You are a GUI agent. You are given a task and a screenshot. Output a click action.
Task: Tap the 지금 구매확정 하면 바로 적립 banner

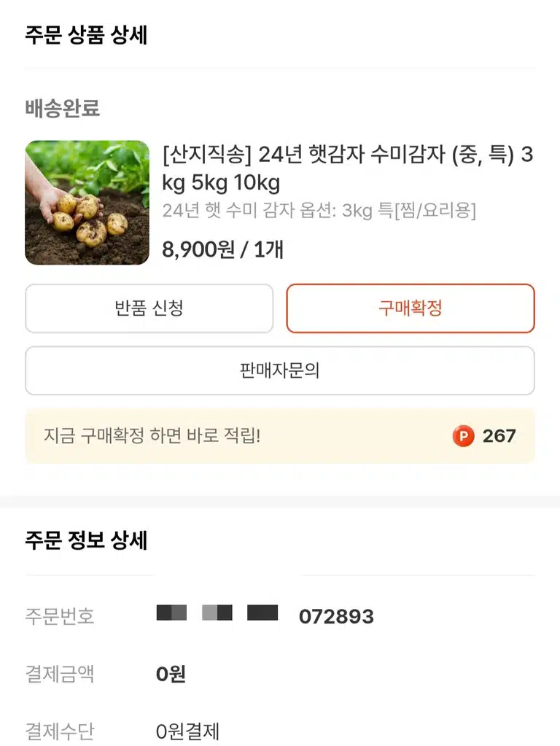point(280,436)
